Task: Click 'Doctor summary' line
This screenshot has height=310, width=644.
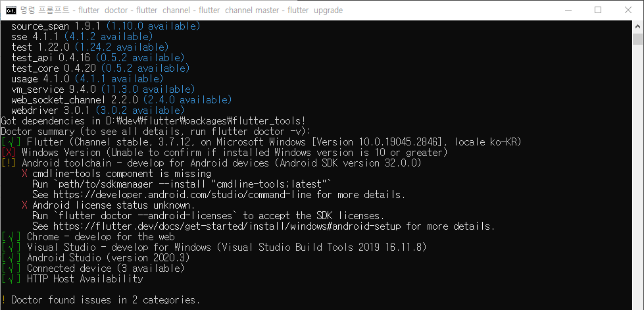Action: coord(156,132)
